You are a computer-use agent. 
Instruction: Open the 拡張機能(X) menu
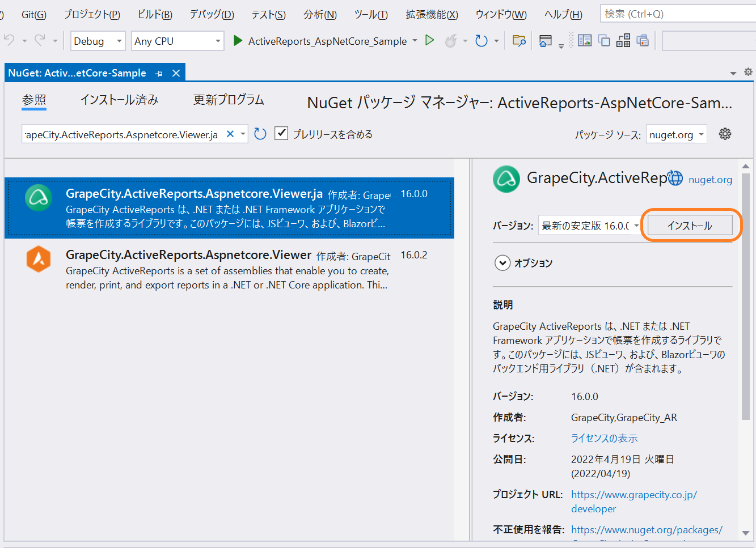(432, 14)
